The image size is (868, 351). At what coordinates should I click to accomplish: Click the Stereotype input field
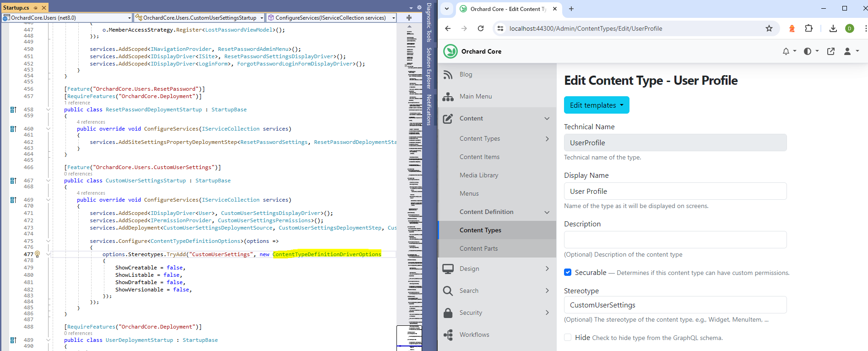675,305
